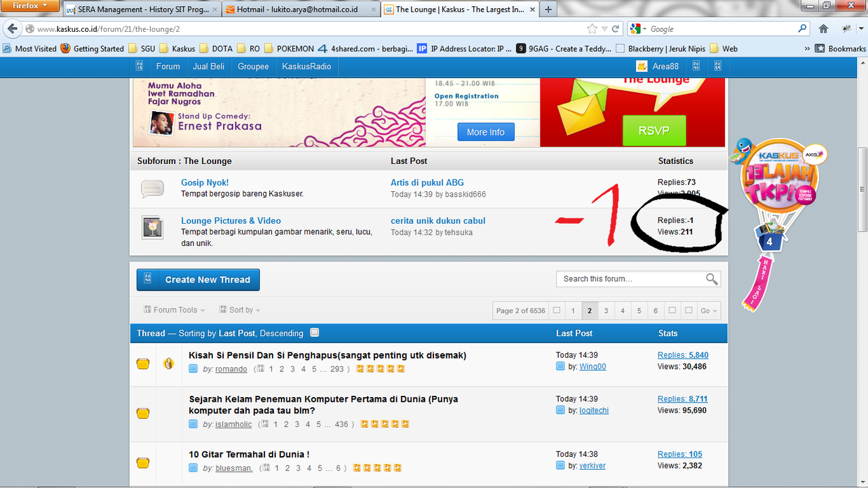Open the Go page-jump dropdown
Viewport: 868px width, 488px height.
[x=709, y=310]
